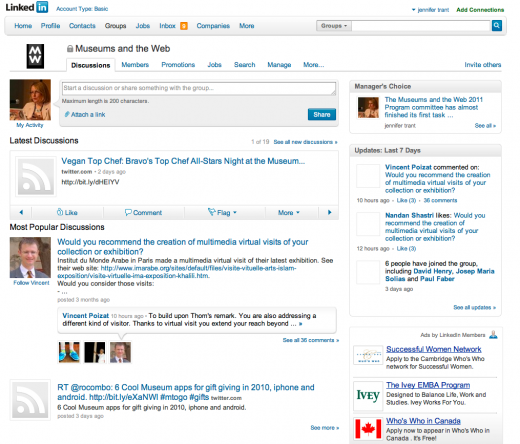The height and width of the screenshot is (444, 520).
Task: Expand the truncated Vincent Poizat comment
Action: (x=300, y=324)
